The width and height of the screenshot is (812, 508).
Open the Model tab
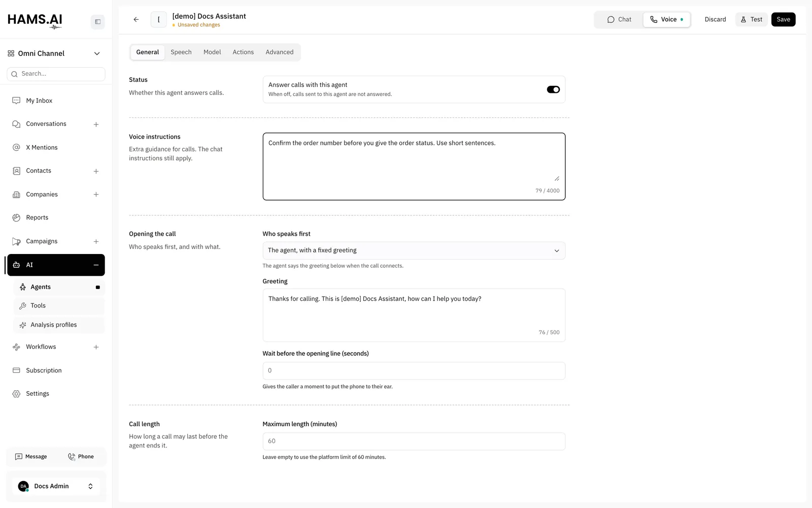(x=212, y=52)
